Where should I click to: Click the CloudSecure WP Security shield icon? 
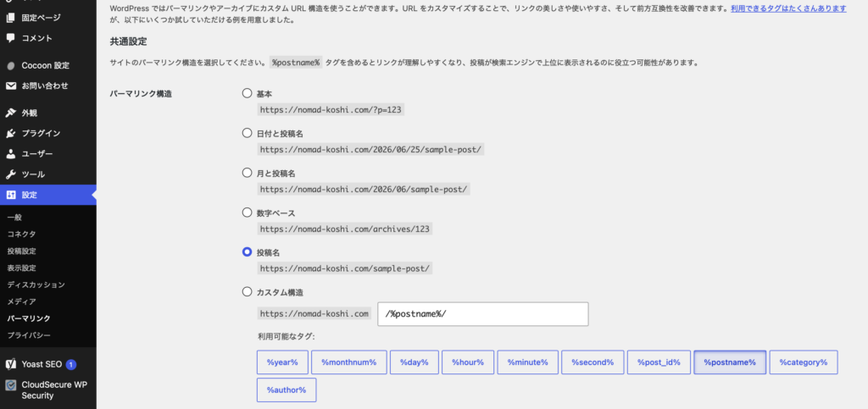coord(10,385)
